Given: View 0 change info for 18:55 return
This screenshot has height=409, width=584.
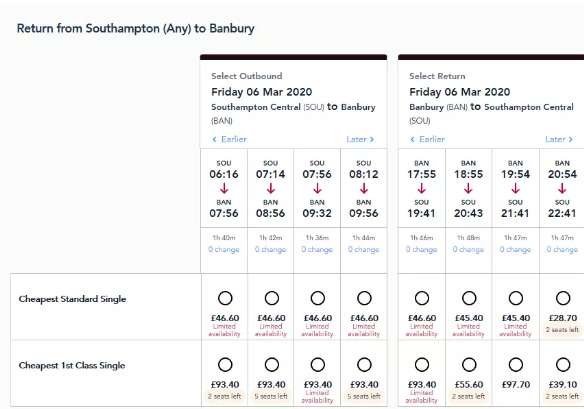Looking at the screenshot, I should [469, 249].
